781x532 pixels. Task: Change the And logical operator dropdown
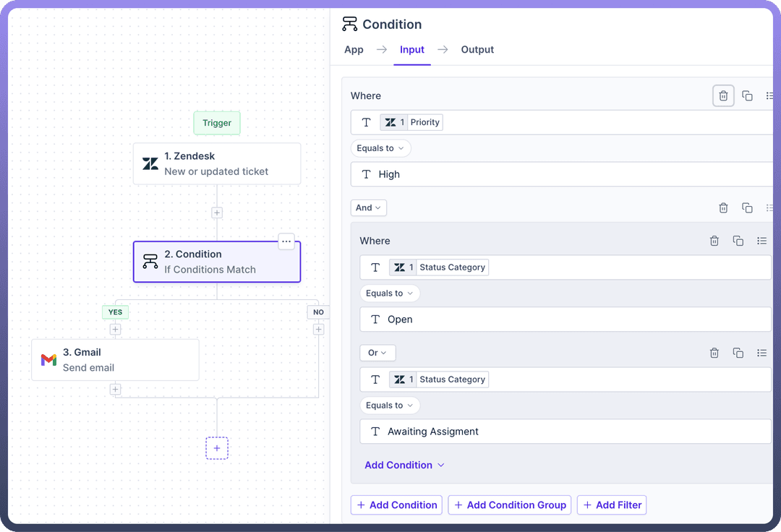369,208
